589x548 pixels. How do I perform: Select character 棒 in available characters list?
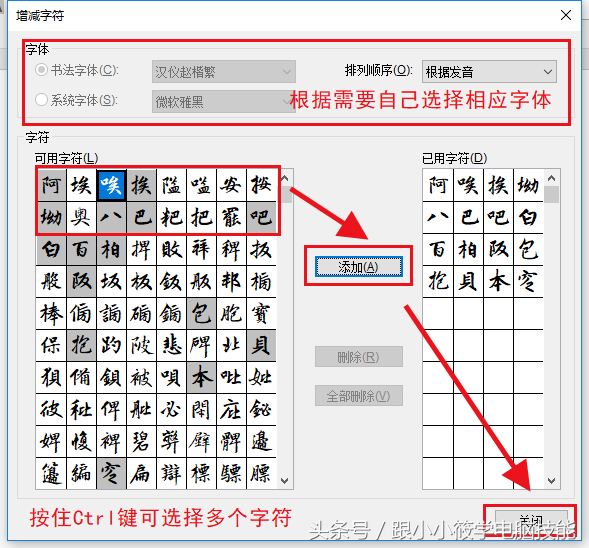[51, 313]
